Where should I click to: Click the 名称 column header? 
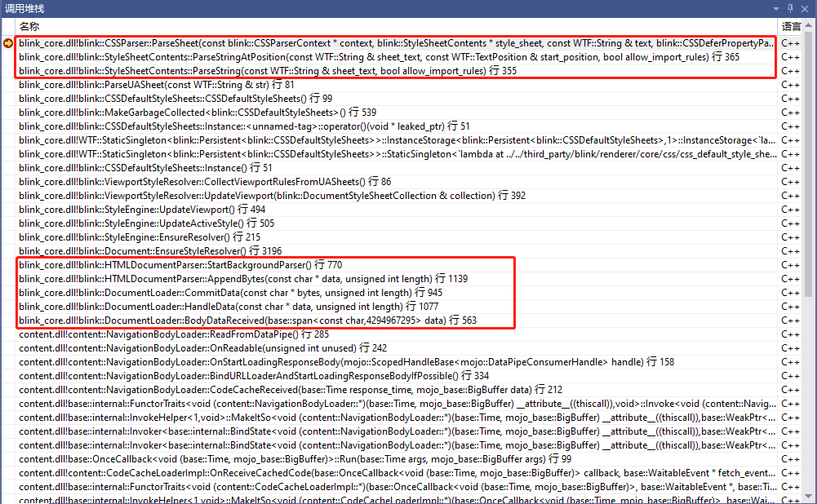tap(29, 26)
